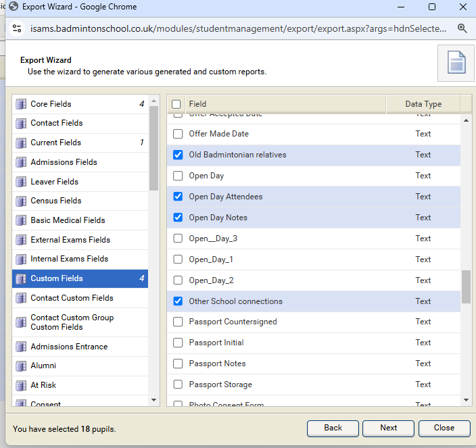This screenshot has height=448, width=476.
Task: Open the Leaver Fields category
Action: pyautogui.click(x=80, y=182)
